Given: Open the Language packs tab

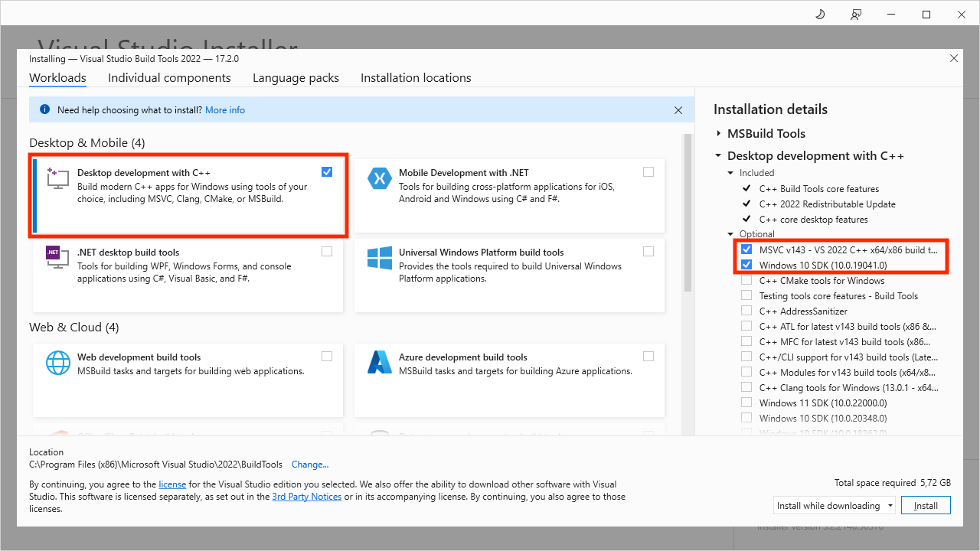Looking at the screenshot, I should 296,77.
